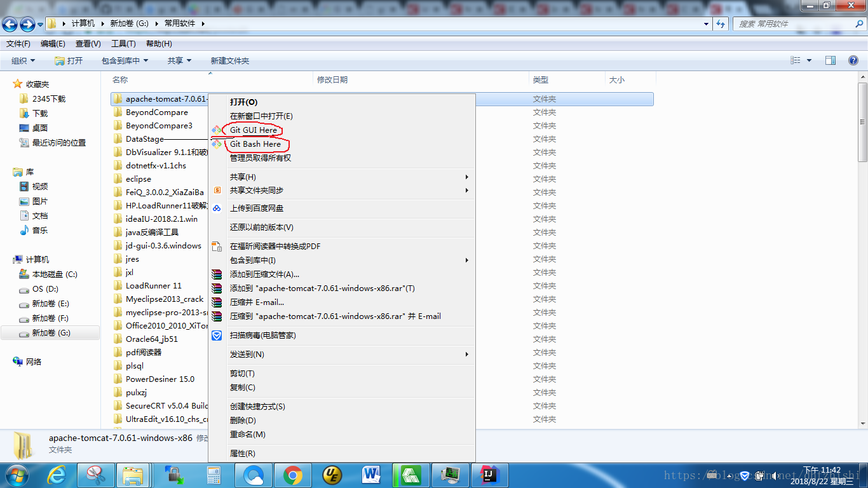868x488 pixels.
Task: Click the SecureCRT terminal taskbar icon
Action: [x=450, y=475]
